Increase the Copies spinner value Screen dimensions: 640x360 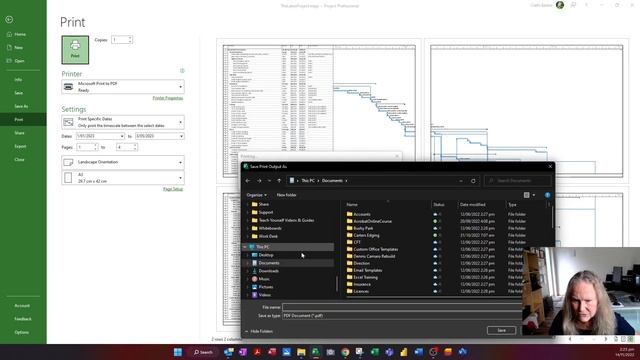(x=130, y=38)
